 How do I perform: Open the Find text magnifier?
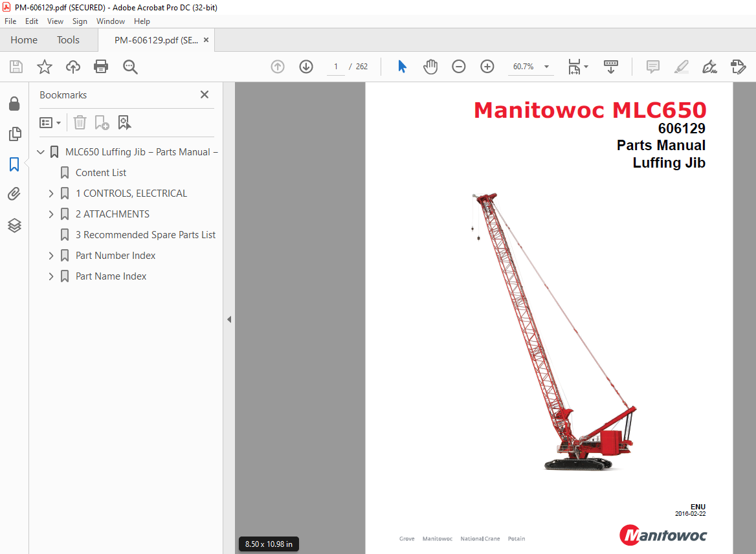click(x=130, y=67)
